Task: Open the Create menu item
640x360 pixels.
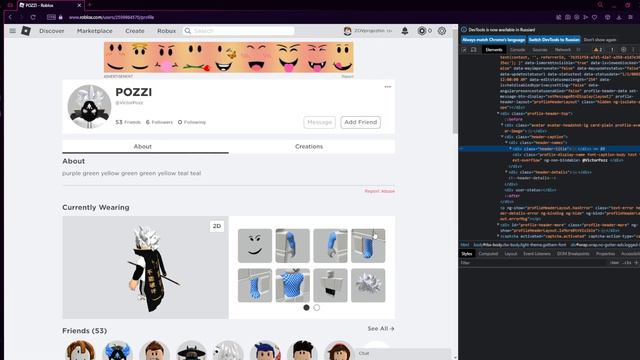Action: coord(135,31)
